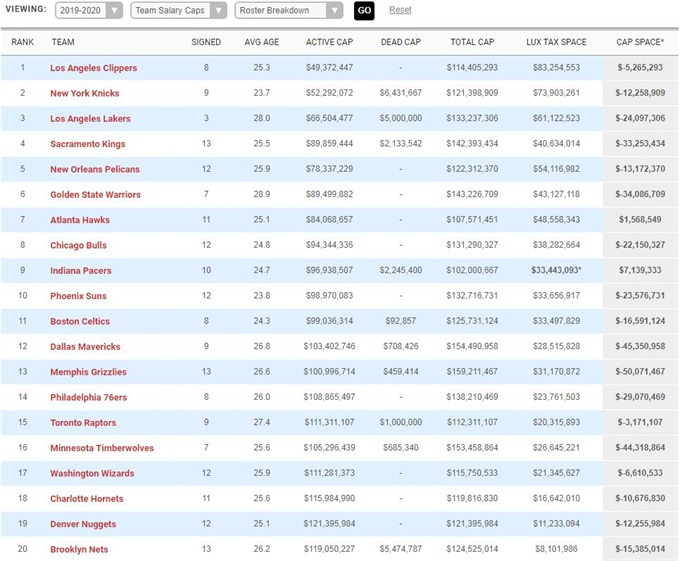Screen dimensions: 680x561
Task: Select Warriors average age 28.9
Action: click(x=262, y=194)
